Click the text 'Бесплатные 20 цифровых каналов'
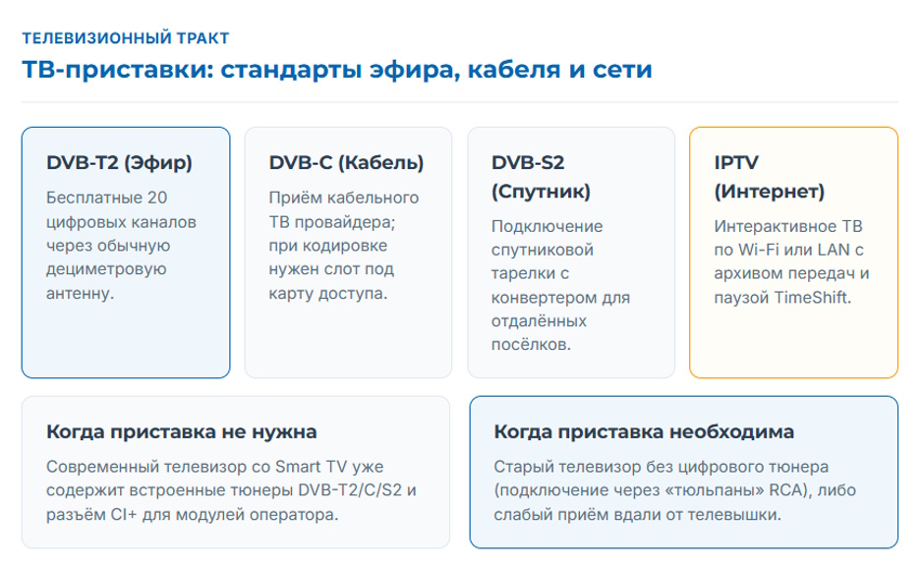This screenshot has height=569, width=924. (121, 209)
